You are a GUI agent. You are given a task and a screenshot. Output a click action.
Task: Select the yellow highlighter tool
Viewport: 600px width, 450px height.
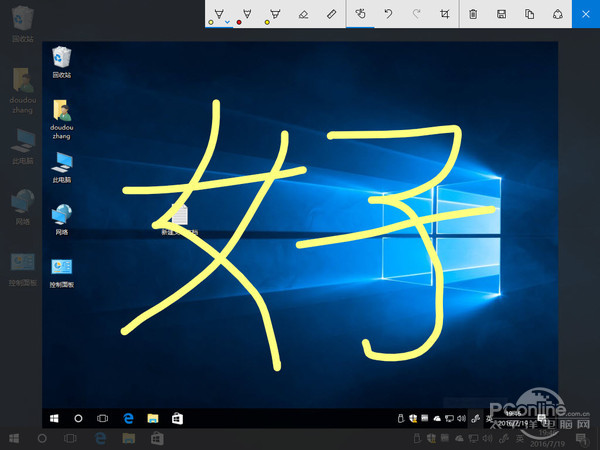[275, 15]
